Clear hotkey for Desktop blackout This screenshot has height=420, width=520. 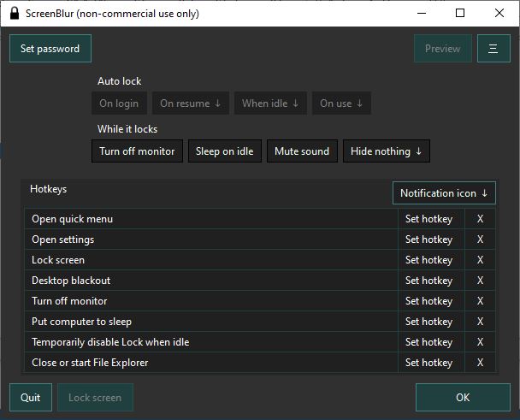[480, 281]
